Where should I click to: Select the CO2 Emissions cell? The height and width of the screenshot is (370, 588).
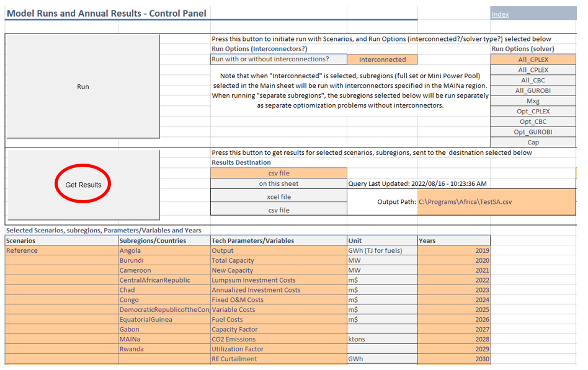click(278, 339)
